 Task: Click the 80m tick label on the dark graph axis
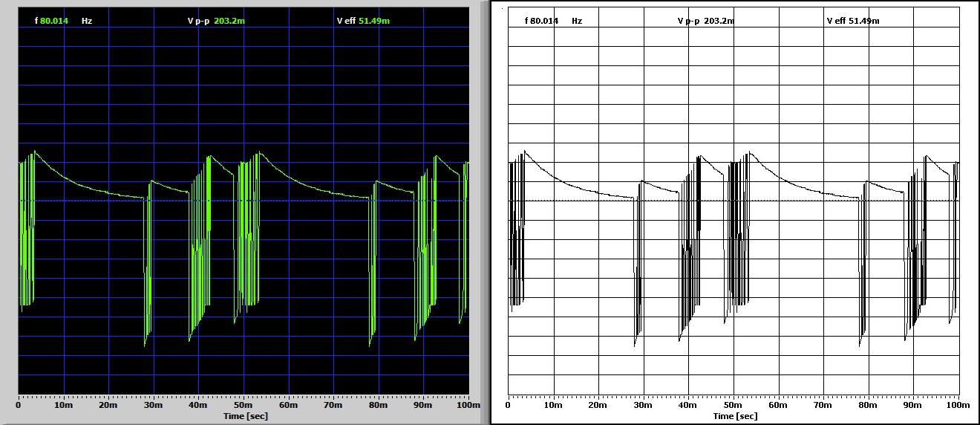(379, 406)
